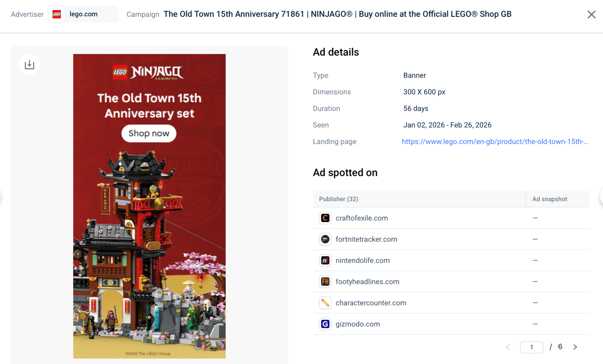Click the nintendolife.com favicon
Screen dimensions: 603x364
click(325, 260)
